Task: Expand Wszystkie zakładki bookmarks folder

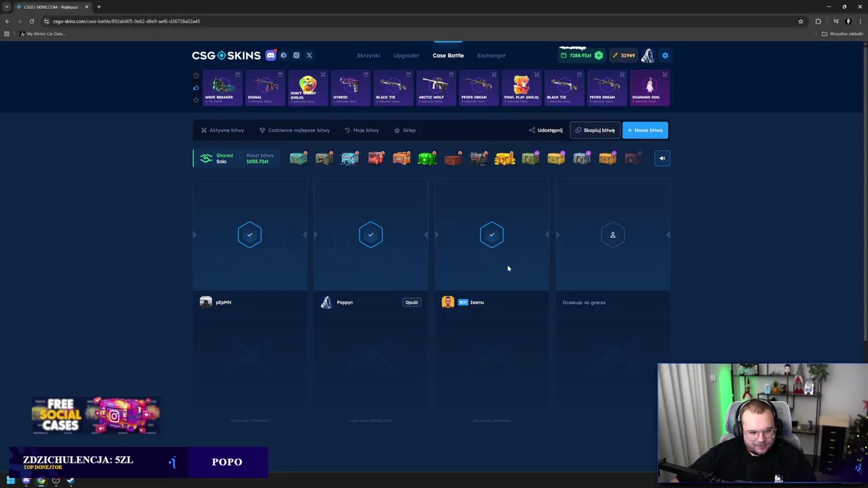Action: [843, 34]
